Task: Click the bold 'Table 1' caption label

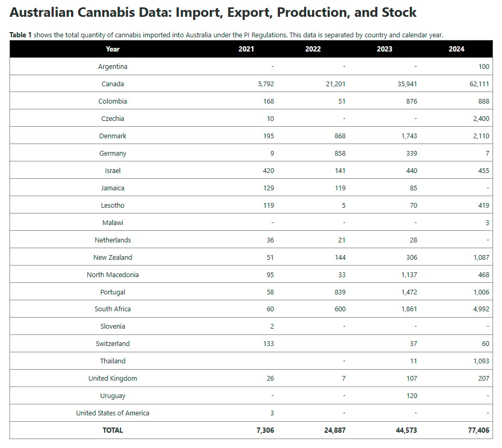Action: coord(21,35)
